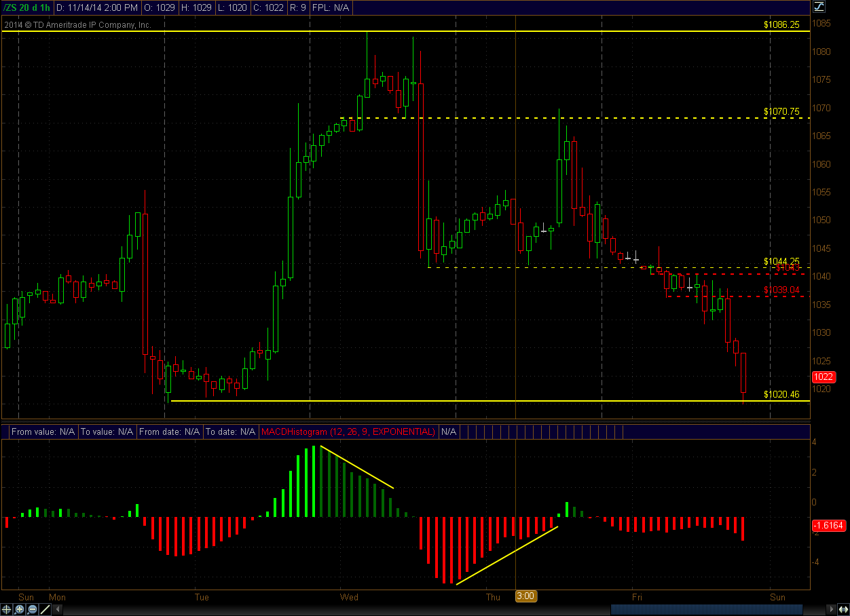Viewport: 850px width, 616px height.
Task: Click the Mon label on time axis
Action: tap(57, 597)
